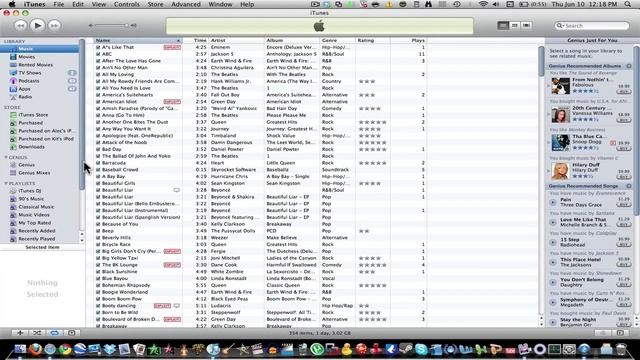Collapse the Genius sidebar section
The image size is (640, 360).
coord(6,157)
